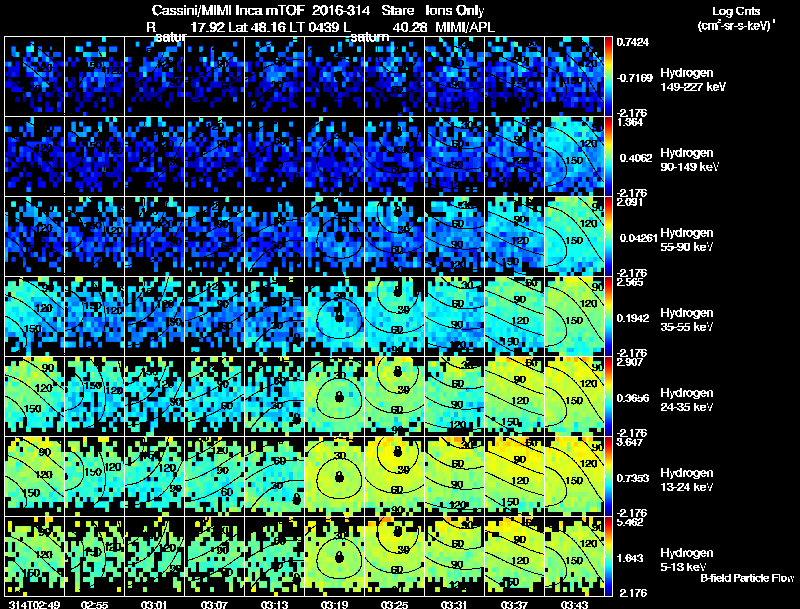This screenshot has height=609, width=800.
Task: Click the 2.565 scale maximum value
Action: [x=630, y=283]
